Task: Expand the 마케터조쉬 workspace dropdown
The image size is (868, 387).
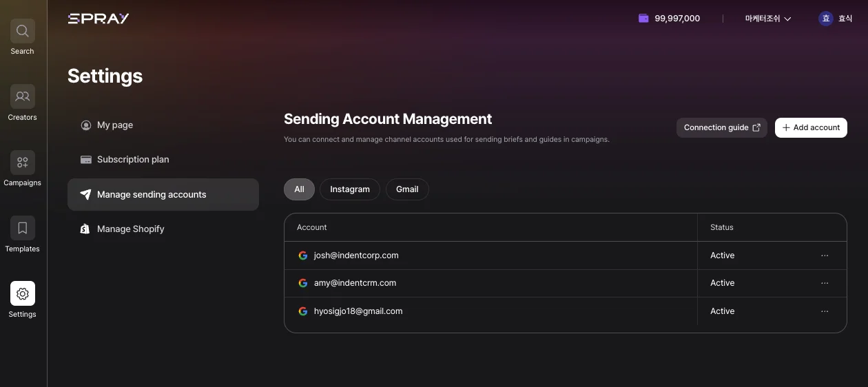Action: (767, 19)
